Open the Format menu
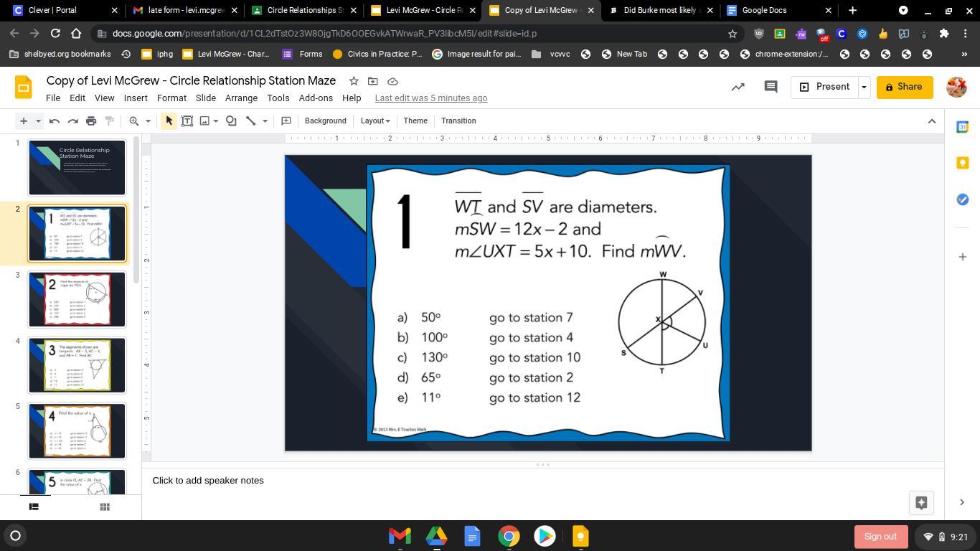Image resolution: width=980 pixels, height=551 pixels. click(x=171, y=98)
